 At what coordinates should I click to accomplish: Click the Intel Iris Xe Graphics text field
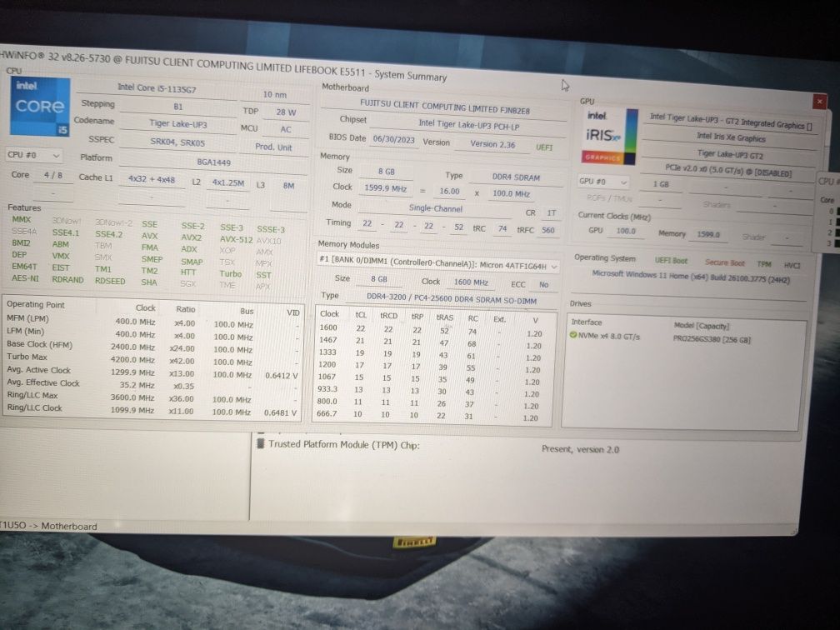[730, 137]
